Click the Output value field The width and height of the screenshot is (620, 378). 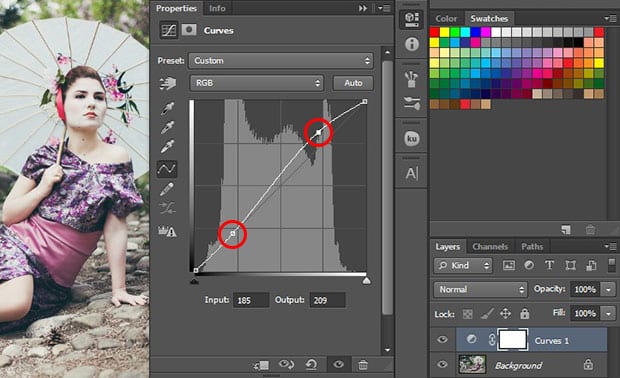327,300
